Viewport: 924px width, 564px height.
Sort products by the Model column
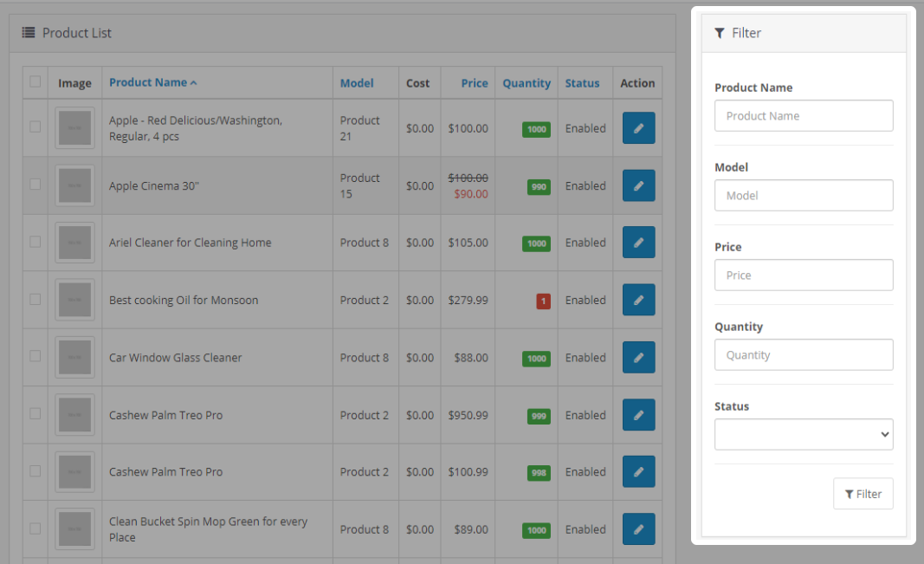tap(357, 83)
